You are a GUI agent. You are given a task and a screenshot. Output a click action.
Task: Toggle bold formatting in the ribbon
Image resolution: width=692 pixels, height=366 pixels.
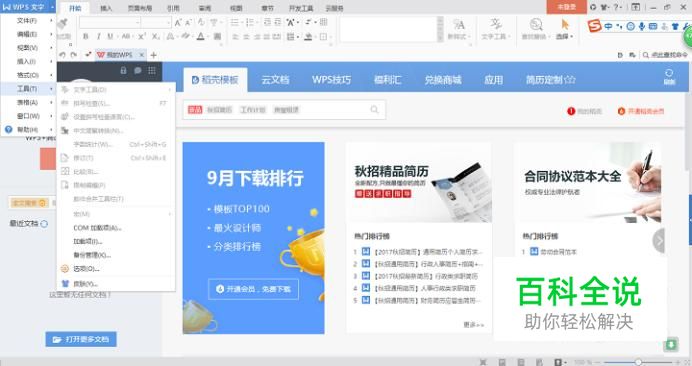[x=86, y=37]
